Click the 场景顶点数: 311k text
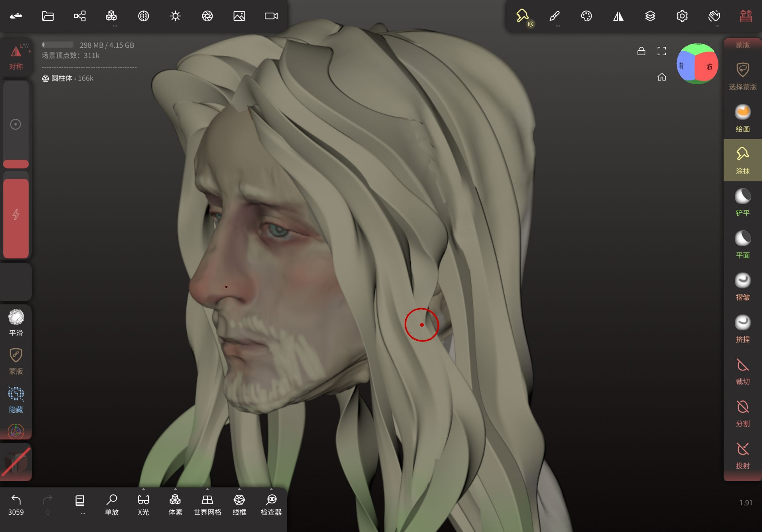This screenshot has height=532, width=762. pyautogui.click(x=70, y=55)
